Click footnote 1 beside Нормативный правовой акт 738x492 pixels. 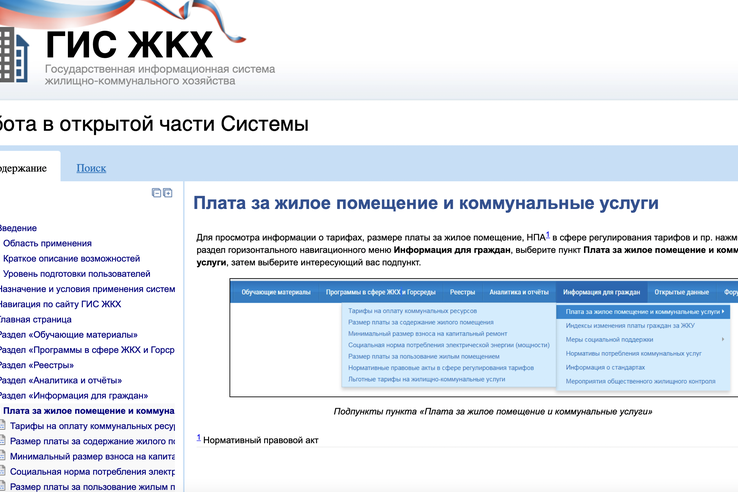pos(199,438)
